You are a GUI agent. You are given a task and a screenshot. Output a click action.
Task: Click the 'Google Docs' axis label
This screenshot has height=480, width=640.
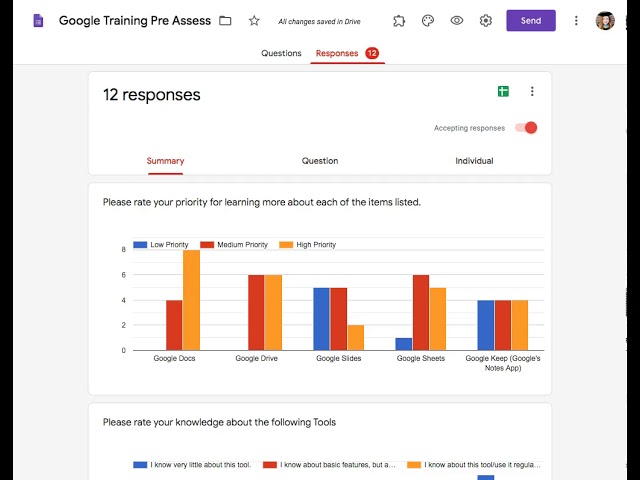click(174, 358)
